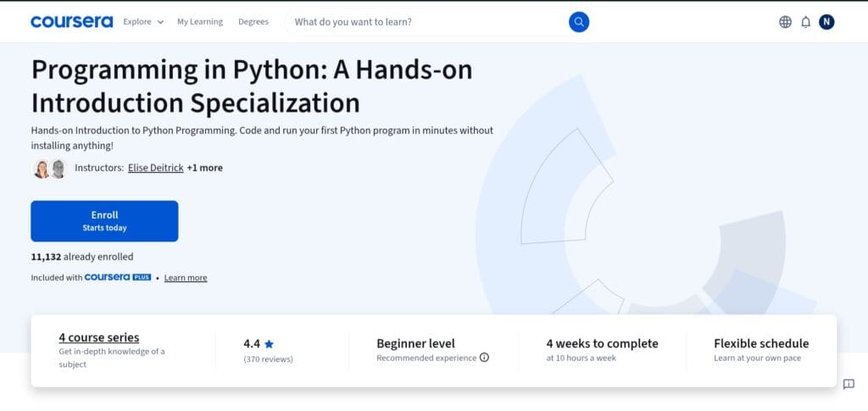The image size is (868, 411).
Task: Open the Explore dropdown menu
Action: pyautogui.click(x=143, y=21)
